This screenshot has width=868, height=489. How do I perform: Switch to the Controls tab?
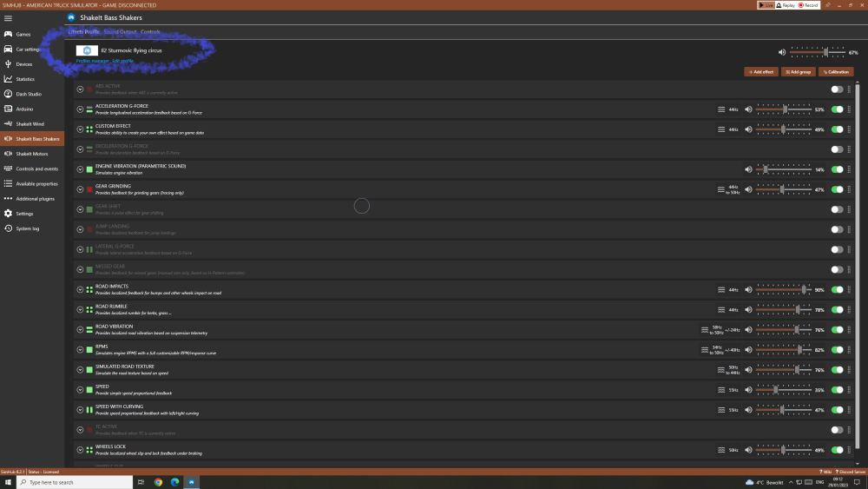tap(150, 32)
